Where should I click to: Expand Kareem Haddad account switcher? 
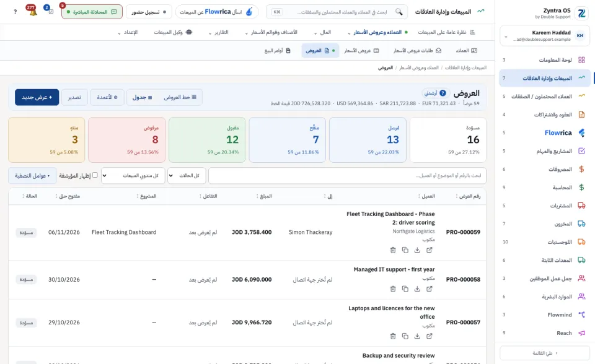pyautogui.click(x=545, y=36)
